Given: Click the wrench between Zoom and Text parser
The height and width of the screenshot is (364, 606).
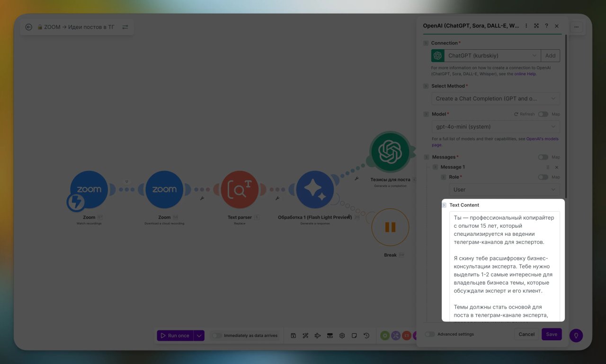Looking at the screenshot, I should click(x=202, y=198).
